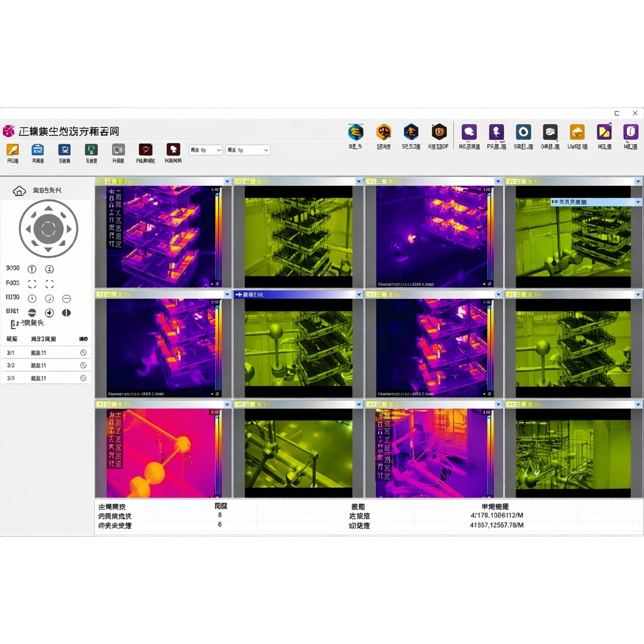This screenshot has width=644, height=644.
Task: Click the center of the PTZ directional pad
Action: click(48, 228)
